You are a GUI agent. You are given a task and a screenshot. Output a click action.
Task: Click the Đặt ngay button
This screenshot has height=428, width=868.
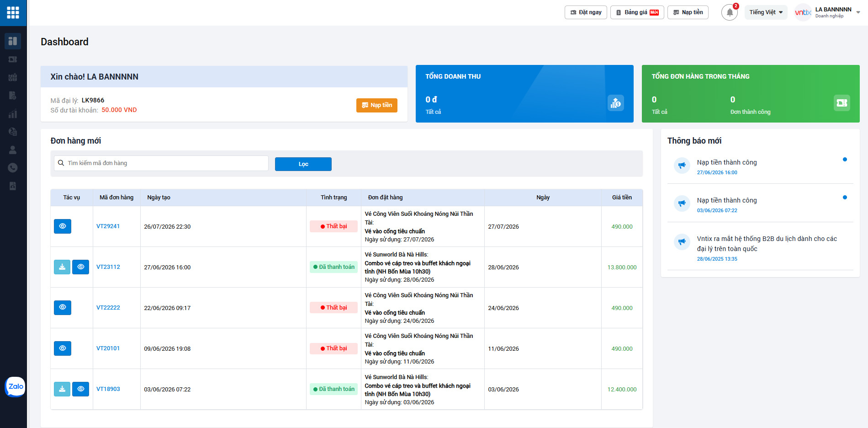click(586, 12)
